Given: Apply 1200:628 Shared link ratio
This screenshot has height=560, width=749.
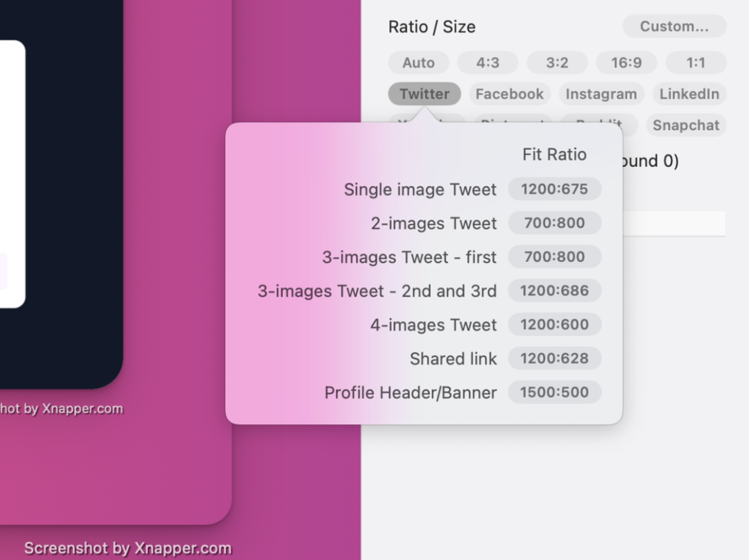Looking at the screenshot, I should coord(555,358).
